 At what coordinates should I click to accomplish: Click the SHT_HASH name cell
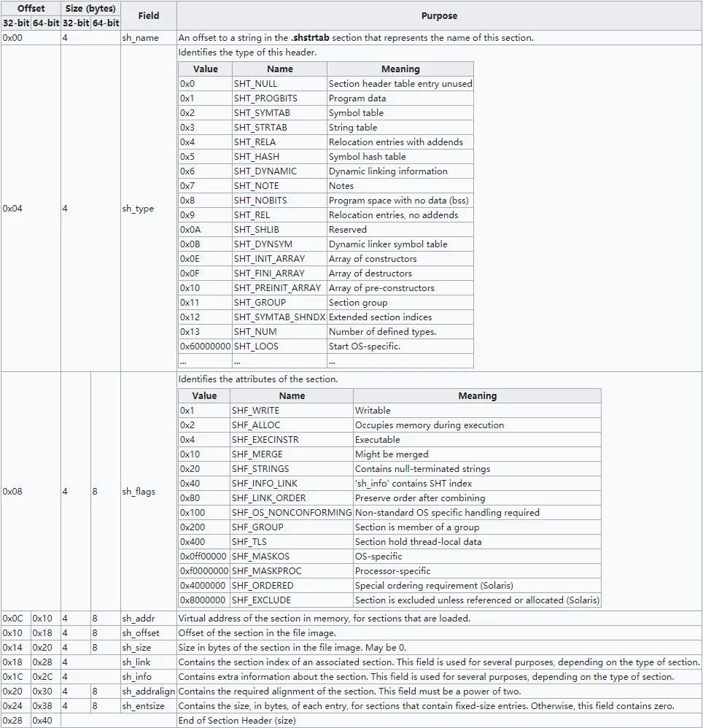click(279, 156)
